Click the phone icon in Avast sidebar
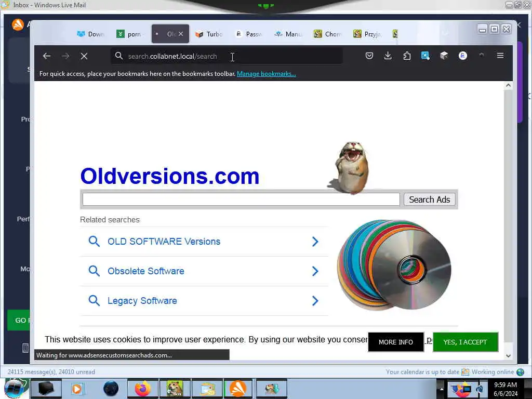The width and height of the screenshot is (532, 399). click(25, 348)
